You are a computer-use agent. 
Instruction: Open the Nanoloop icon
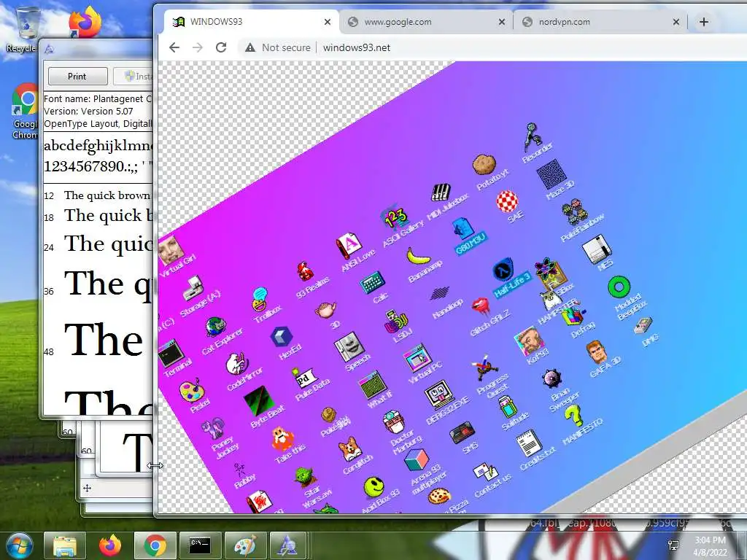coord(440,293)
